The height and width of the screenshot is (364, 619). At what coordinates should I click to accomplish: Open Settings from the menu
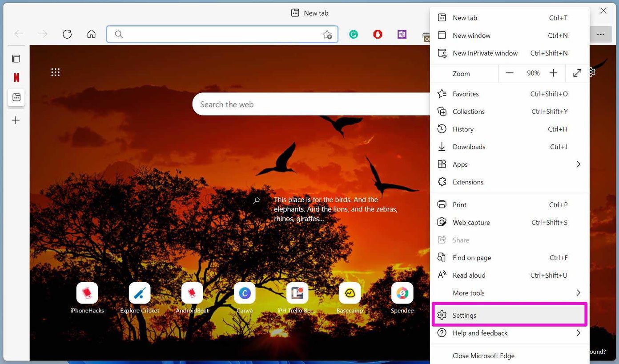(x=510, y=315)
